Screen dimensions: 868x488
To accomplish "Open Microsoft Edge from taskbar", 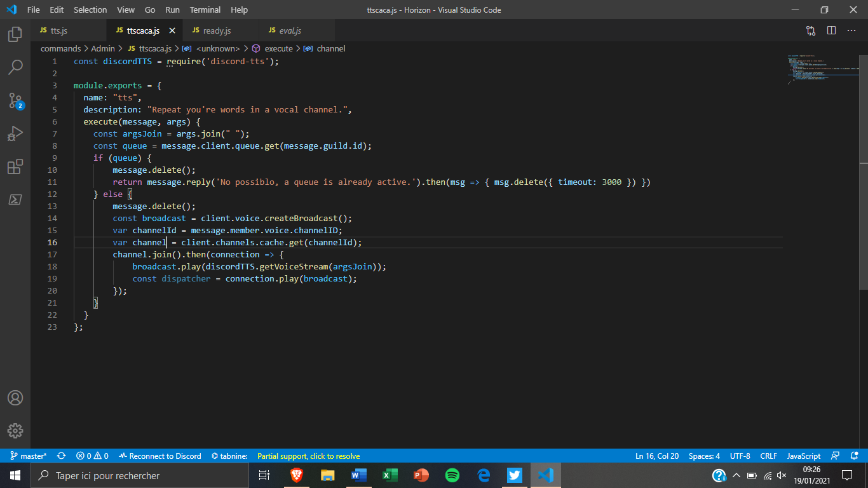I will (484, 475).
